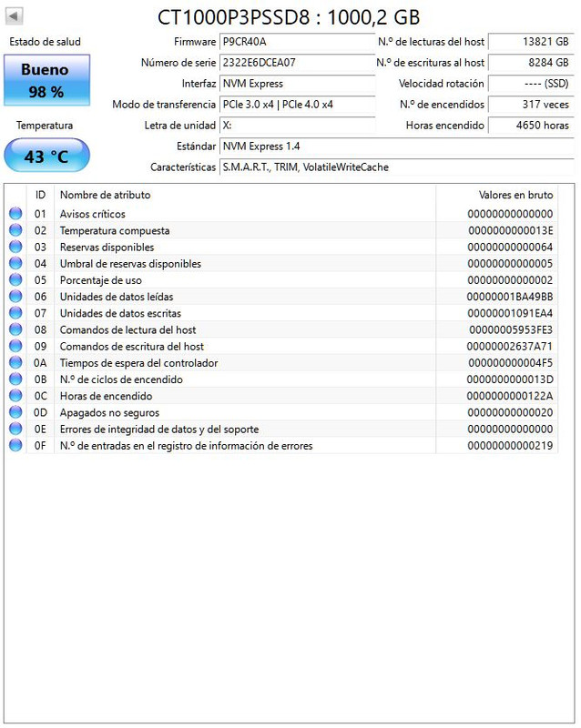Click the serial number field 2322E6DCEA07
Screen dimensions: 581x728
(297, 63)
